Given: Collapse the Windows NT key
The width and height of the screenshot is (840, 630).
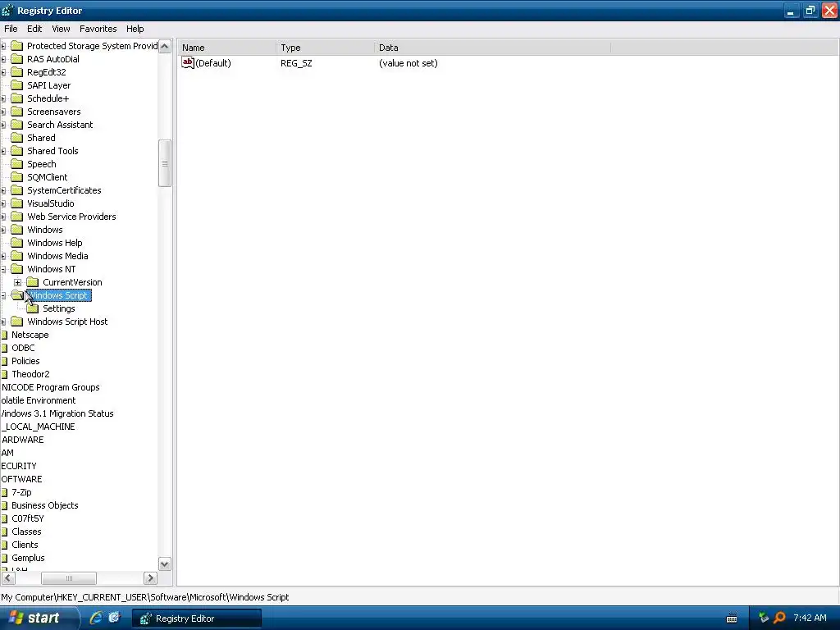Looking at the screenshot, I should click(2, 269).
